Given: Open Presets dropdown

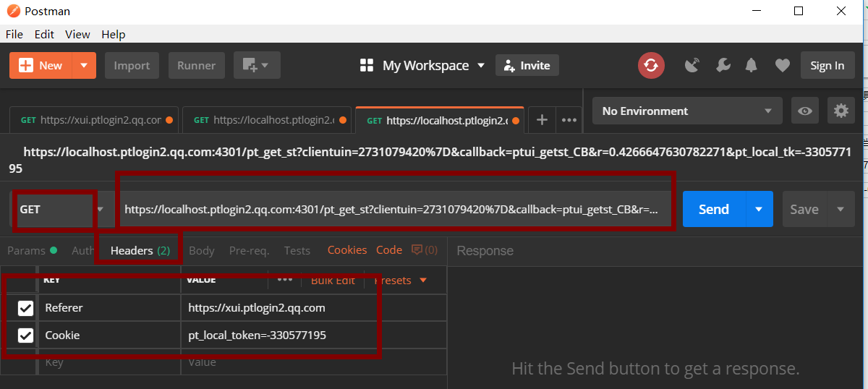Looking at the screenshot, I should [x=400, y=280].
